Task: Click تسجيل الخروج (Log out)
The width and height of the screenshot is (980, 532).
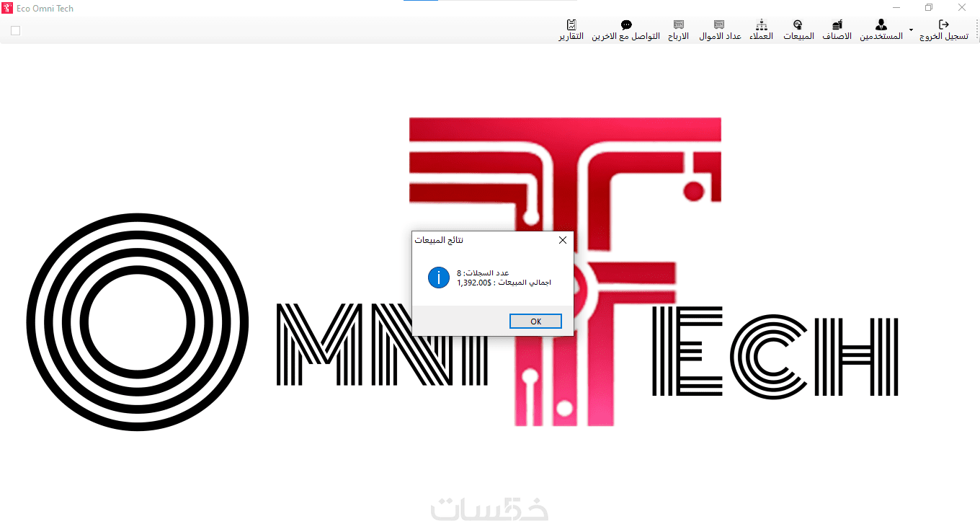Action: (944, 30)
